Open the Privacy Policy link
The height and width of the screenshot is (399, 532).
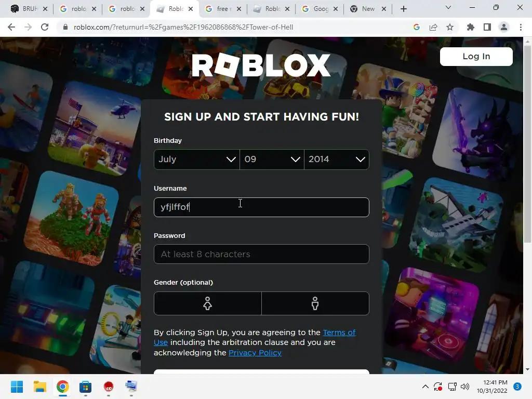pyautogui.click(x=255, y=353)
